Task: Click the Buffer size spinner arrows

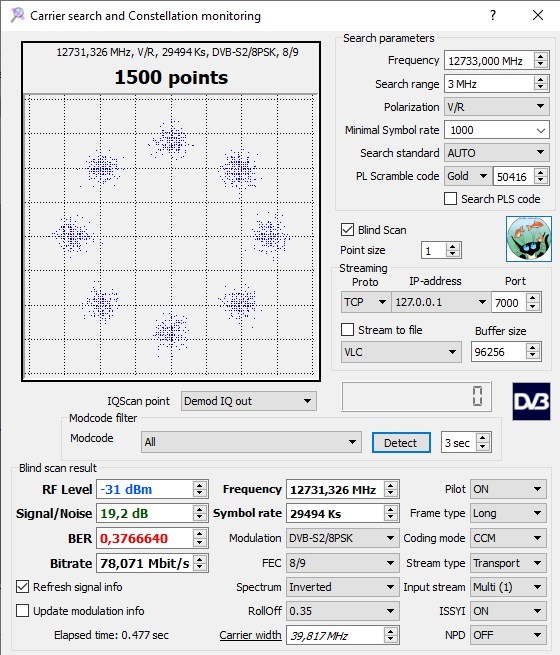Action: pos(533,352)
